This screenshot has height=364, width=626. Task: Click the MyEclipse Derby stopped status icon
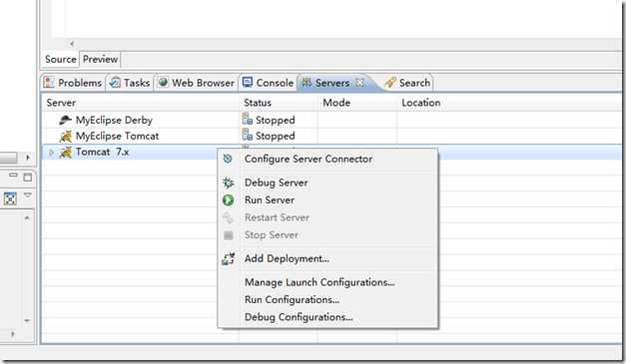(248, 119)
